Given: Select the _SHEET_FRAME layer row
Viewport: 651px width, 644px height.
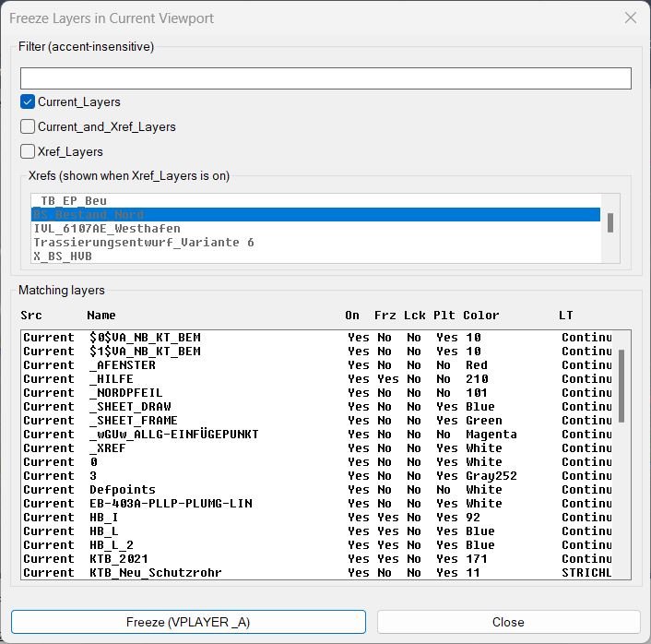Looking at the screenshot, I should click(133, 421).
